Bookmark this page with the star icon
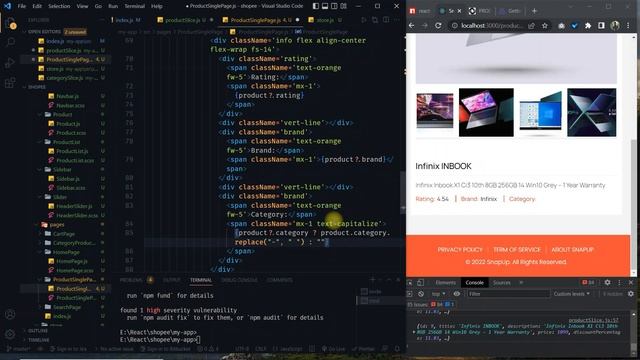640x360 pixels. [544, 25]
